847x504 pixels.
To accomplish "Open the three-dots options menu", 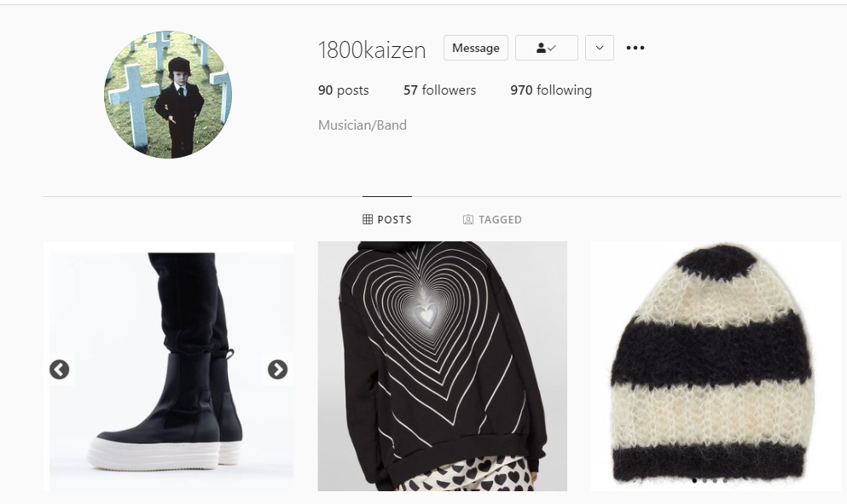I will pos(635,48).
